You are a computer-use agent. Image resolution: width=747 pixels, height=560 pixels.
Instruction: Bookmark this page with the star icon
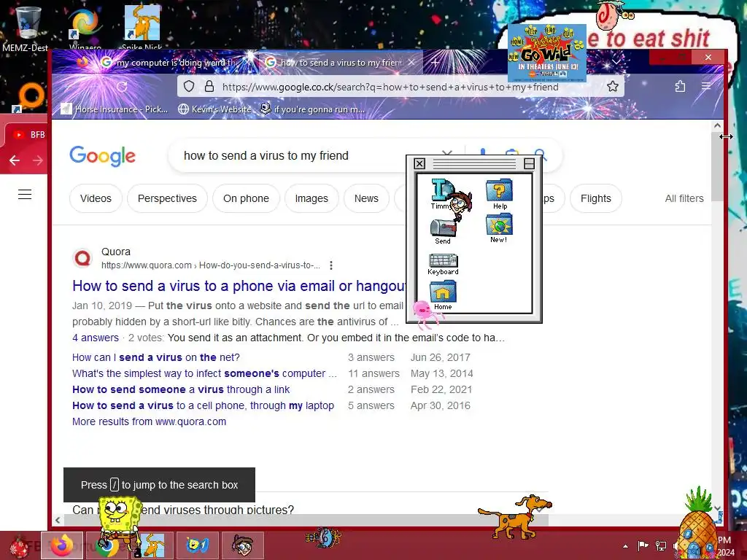[613, 86]
